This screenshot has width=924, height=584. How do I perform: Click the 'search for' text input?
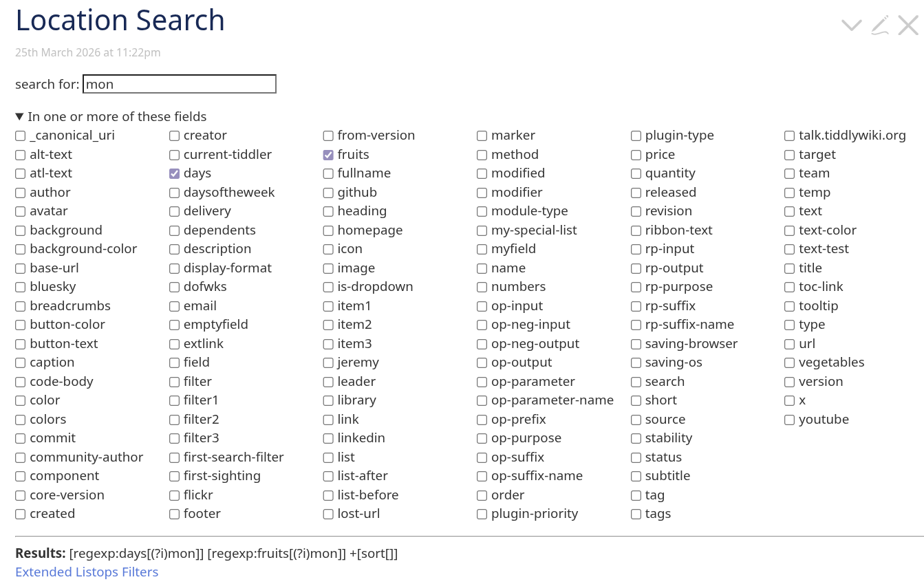[x=179, y=84]
